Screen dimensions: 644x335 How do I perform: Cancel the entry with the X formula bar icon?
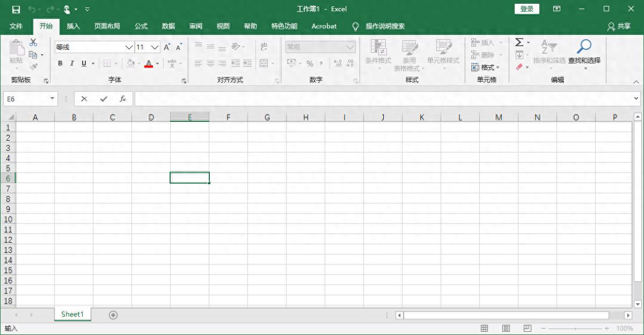[84, 99]
